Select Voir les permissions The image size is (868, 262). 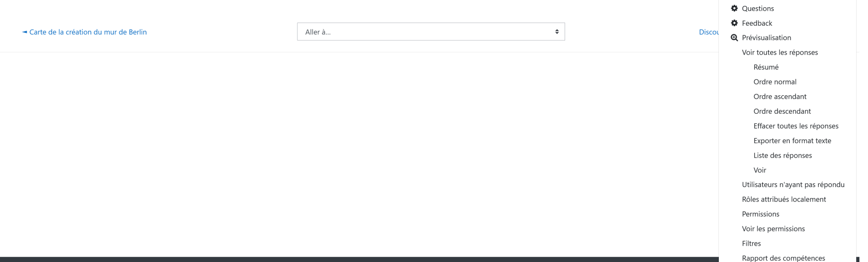pos(773,229)
